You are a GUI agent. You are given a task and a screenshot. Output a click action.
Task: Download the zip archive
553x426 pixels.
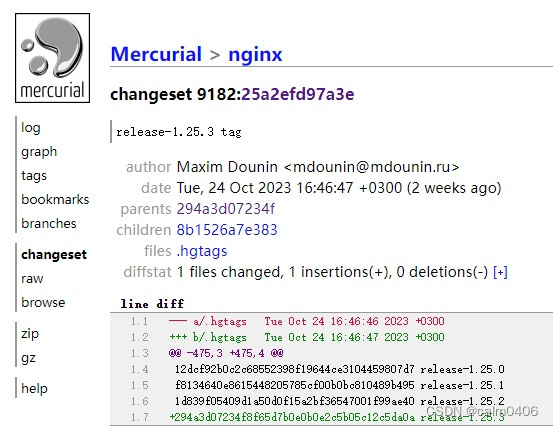point(30,334)
